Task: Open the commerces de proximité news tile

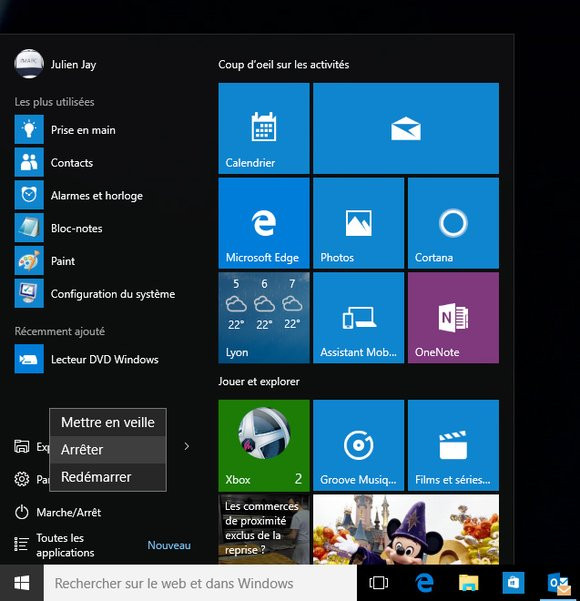Action: click(x=264, y=529)
